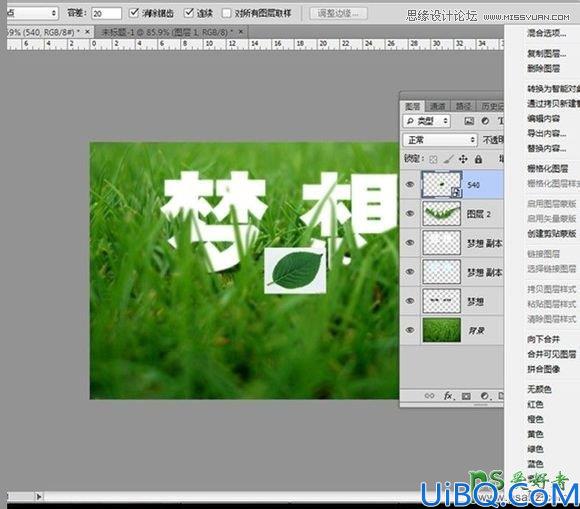This screenshot has height=509, width=580.
Task: Add a layer mask via bottom icon
Action: click(x=466, y=396)
